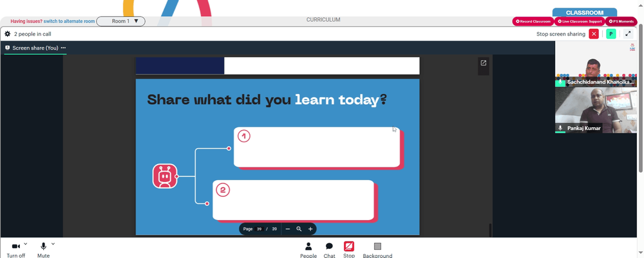Screen dimensions: 644x258
Task: Click Sachchidanand's microphone indicator icon
Action: coord(560,82)
